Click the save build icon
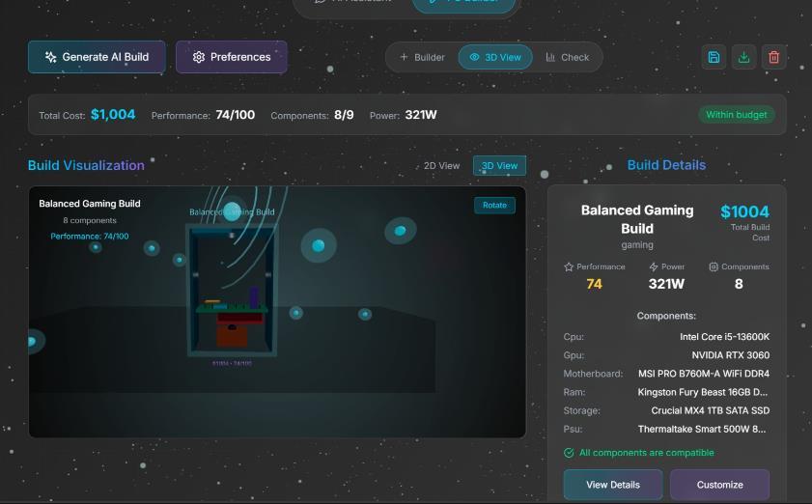The image size is (812, 504). (x=714, y=57)
